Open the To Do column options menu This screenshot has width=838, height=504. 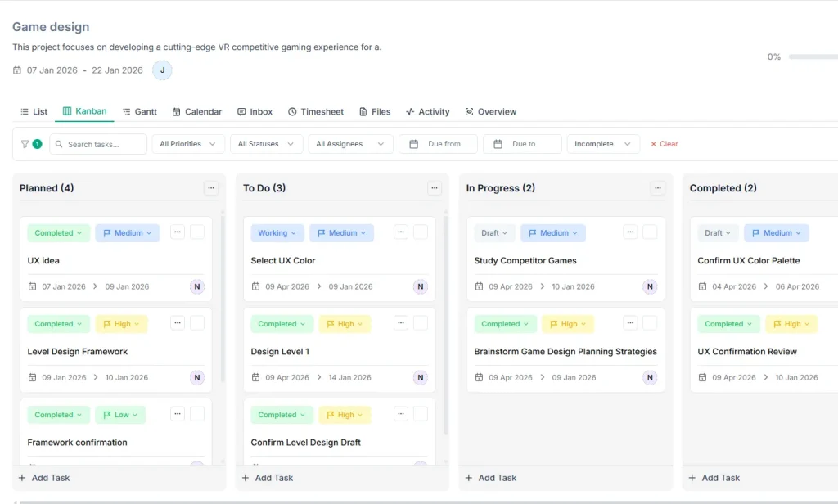point(435,188)
